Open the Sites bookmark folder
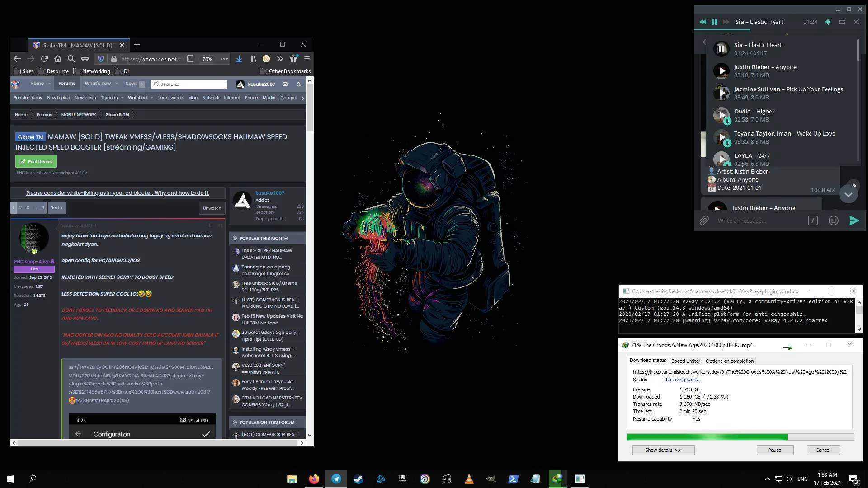 click(x=24, y=71)
